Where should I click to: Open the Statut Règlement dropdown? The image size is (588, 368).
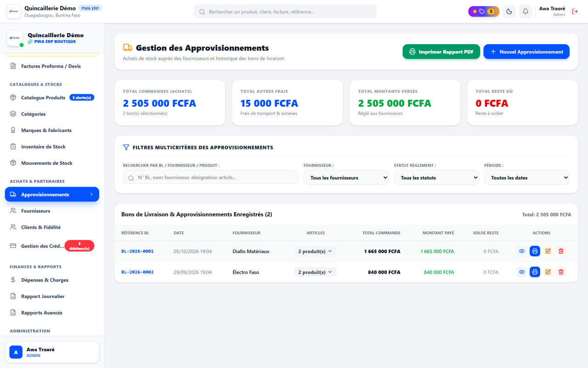pyautogui.click(x=436, y=178)
